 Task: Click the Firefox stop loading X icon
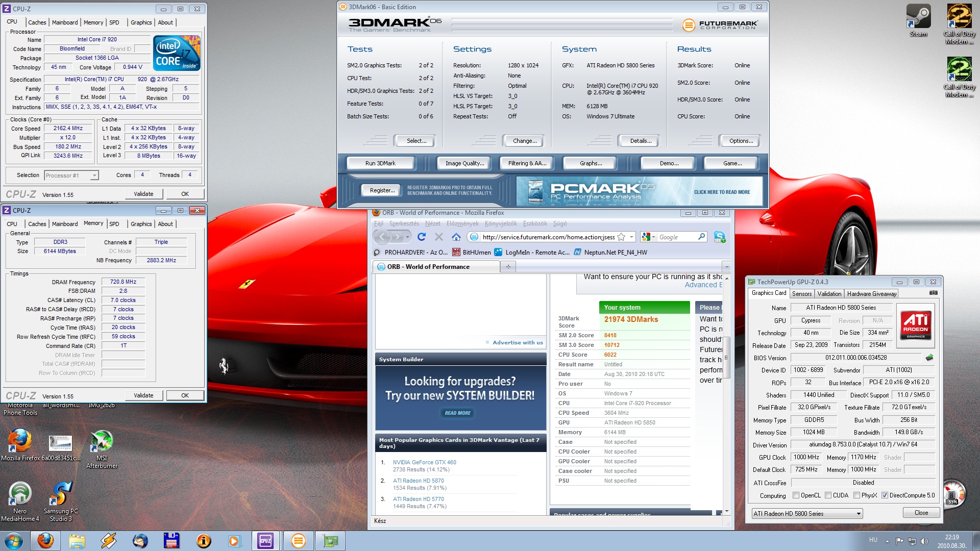tap(439, 237)
